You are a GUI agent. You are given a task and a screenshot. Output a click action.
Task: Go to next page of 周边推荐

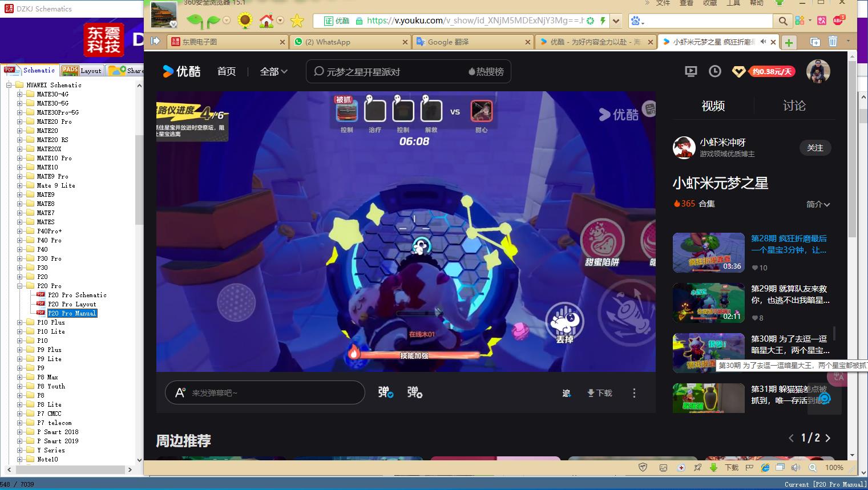828,438
